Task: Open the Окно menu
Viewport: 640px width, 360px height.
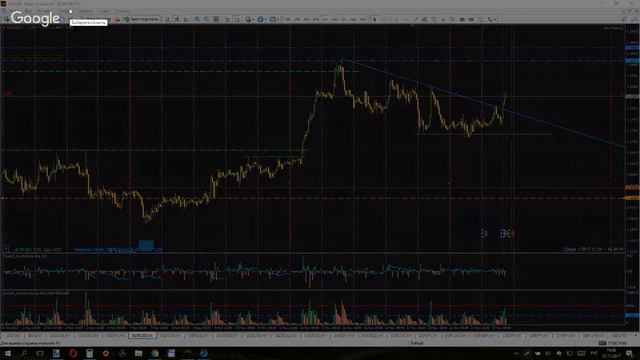Action: (104, 11)
